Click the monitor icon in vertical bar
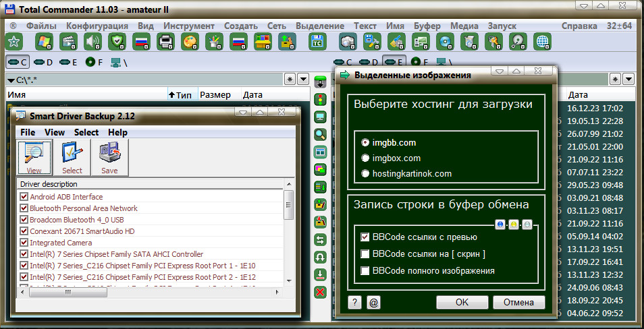This screenshot has width=644, height=329. tap(320, 117)
